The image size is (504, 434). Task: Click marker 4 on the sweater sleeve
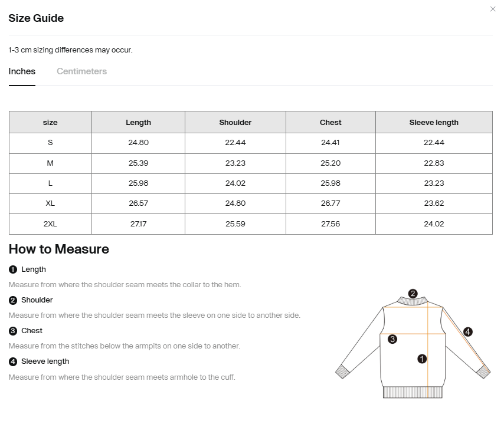467,332
